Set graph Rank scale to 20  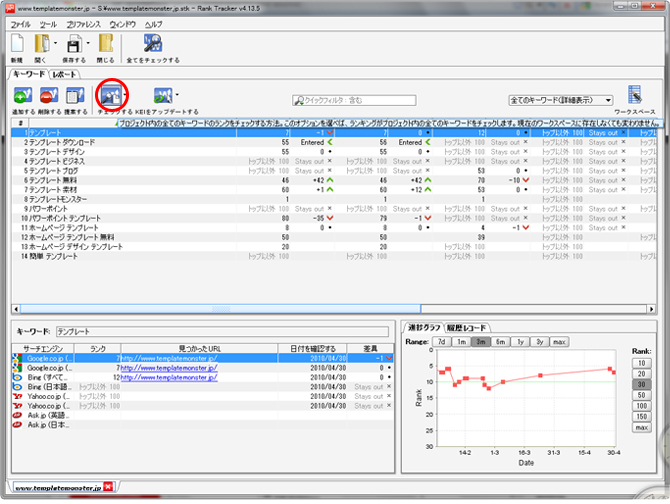click(641, 374)
